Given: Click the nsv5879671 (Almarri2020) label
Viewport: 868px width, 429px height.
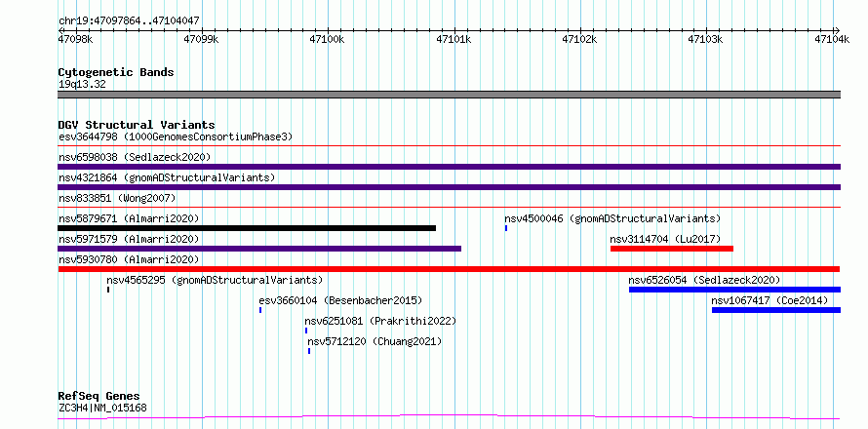Looking at the screenshot, I should coord(129,218).
